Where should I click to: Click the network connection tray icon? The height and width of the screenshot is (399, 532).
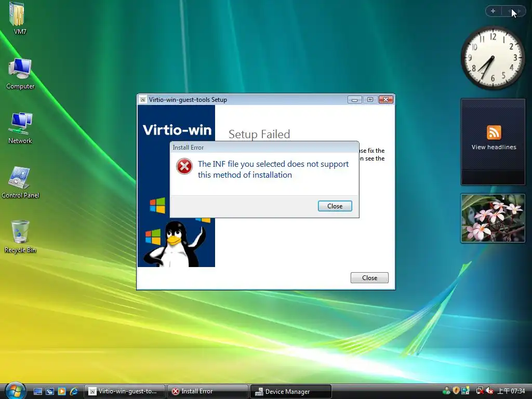coord(480,391)
